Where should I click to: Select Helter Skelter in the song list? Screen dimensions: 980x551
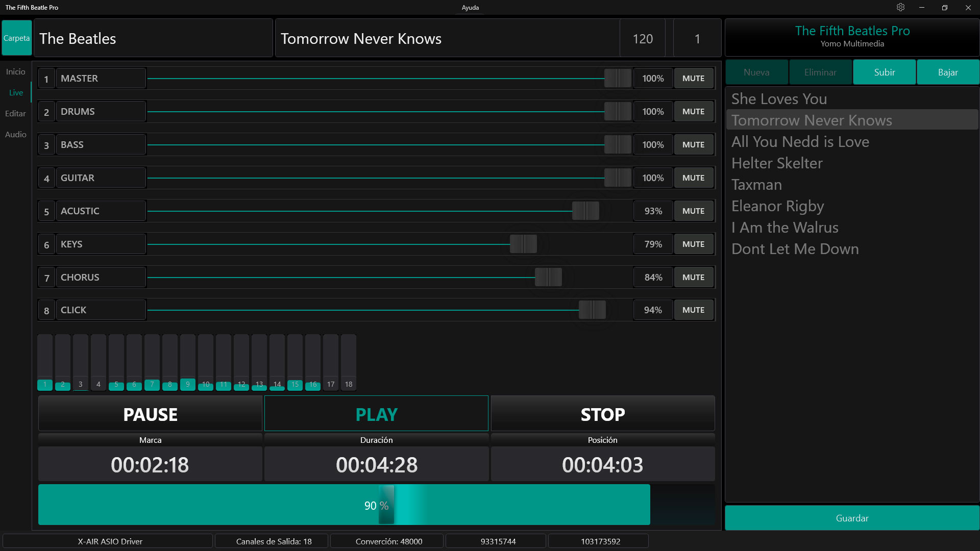click(x=777, y=163)
